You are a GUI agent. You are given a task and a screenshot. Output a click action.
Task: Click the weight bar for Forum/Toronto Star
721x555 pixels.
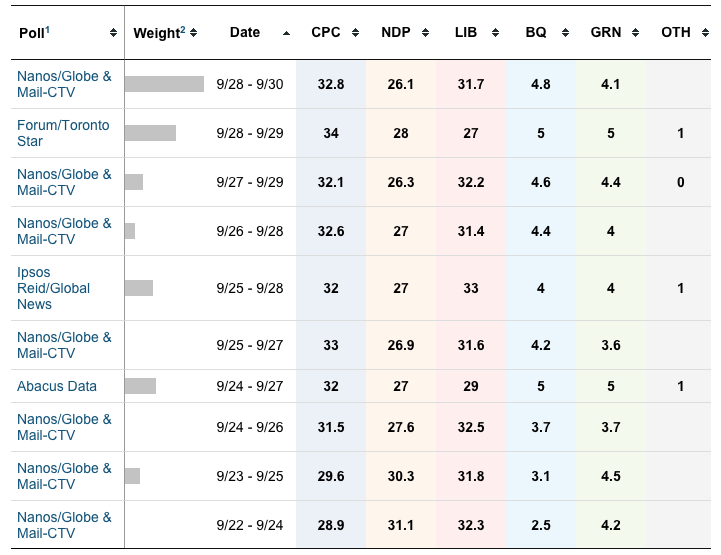[x=150, y=133]
